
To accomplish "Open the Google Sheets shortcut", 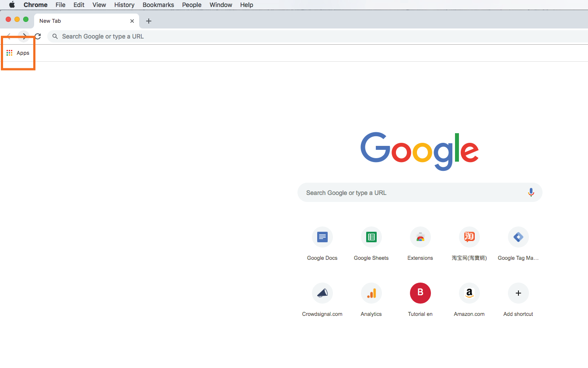I will (371, 237).
